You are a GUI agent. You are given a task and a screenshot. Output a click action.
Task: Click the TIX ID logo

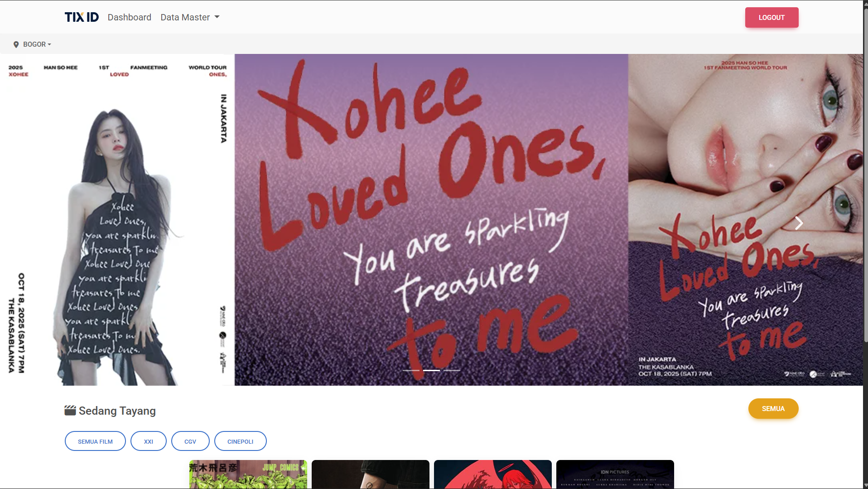(x=82, y=17)
